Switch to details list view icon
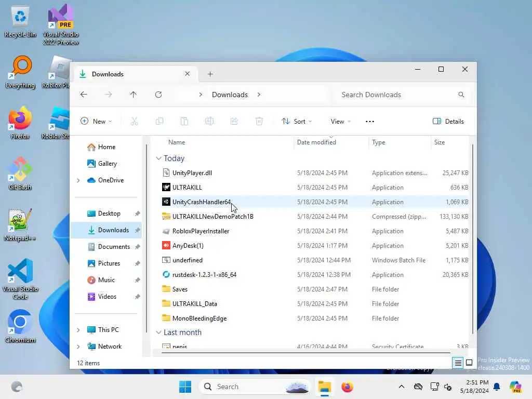The height and width of the screenshot is (399, 532). tap(458, 363)
